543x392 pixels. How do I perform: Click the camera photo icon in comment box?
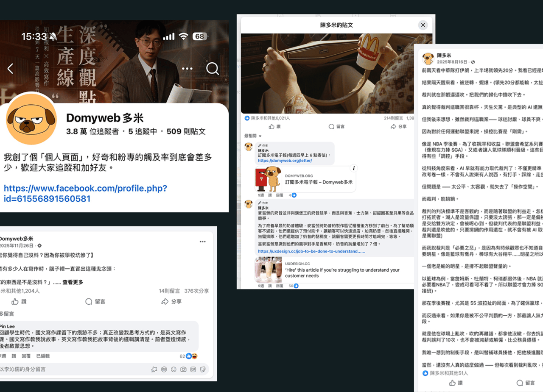(183, 370)
